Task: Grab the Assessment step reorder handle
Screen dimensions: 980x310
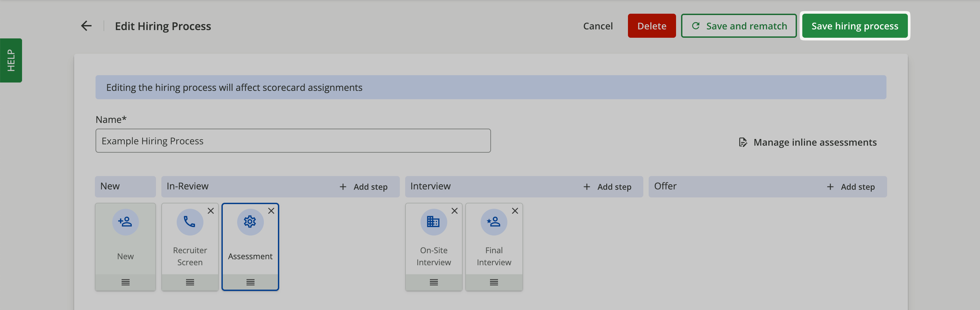Action: point(250,282)
